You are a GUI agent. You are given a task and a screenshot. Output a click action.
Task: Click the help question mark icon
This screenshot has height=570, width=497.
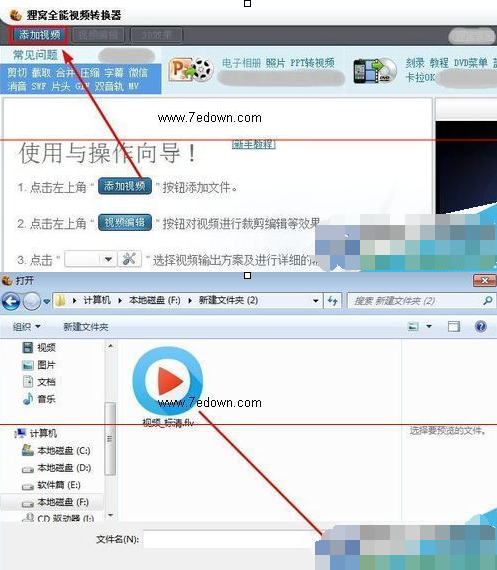(481, 326)
